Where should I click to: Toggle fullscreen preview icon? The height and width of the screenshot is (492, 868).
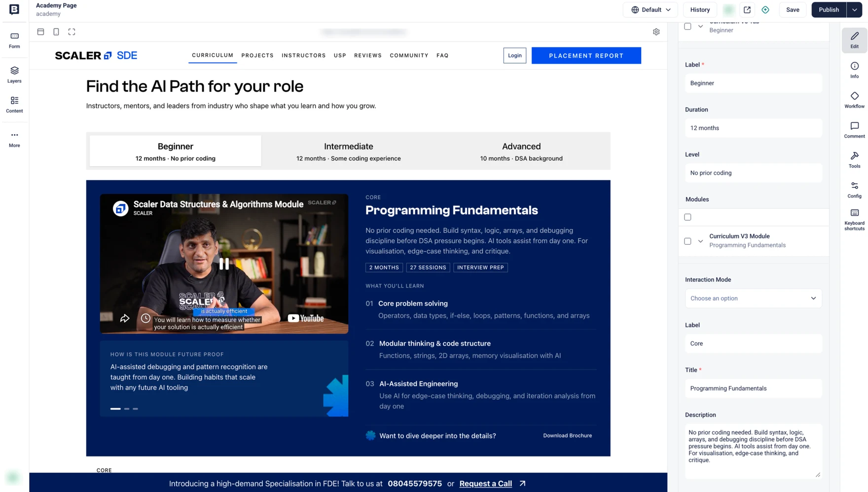[x=72, y=32]
